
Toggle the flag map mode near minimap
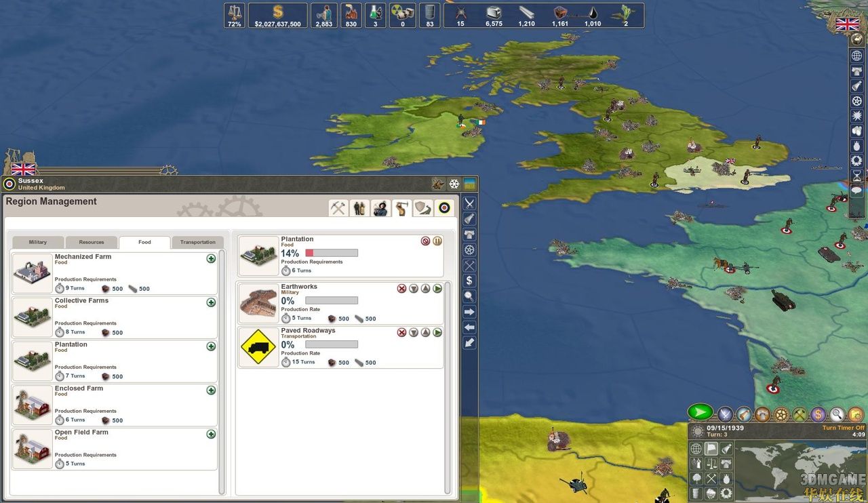711,448
